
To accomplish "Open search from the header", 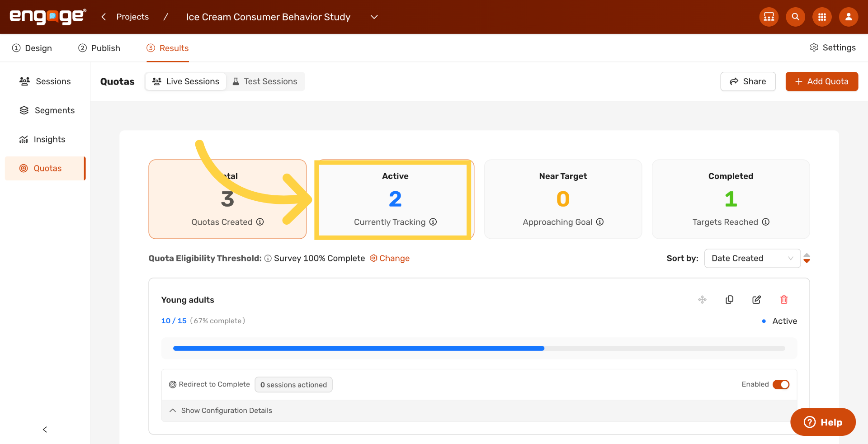I will 795,17.
